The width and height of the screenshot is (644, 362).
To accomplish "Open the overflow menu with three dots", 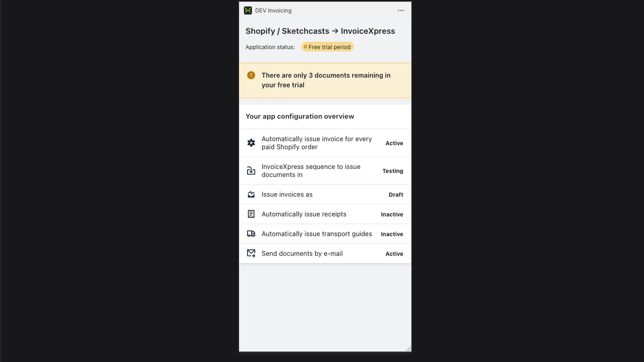I will [x=400, y=10].
